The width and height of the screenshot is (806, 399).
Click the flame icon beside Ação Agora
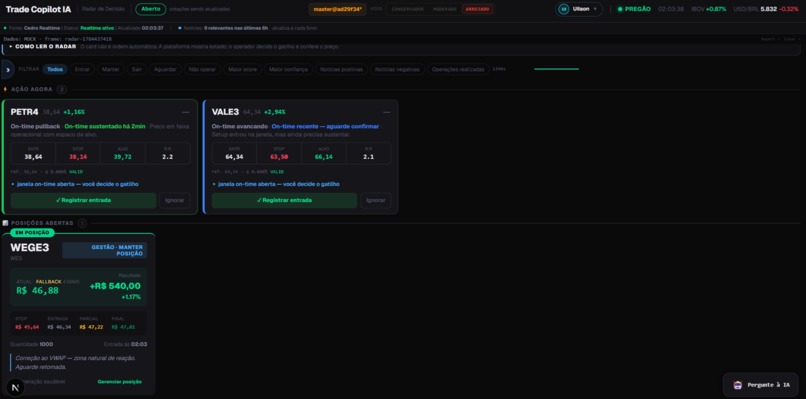click(x=5, y=89)
